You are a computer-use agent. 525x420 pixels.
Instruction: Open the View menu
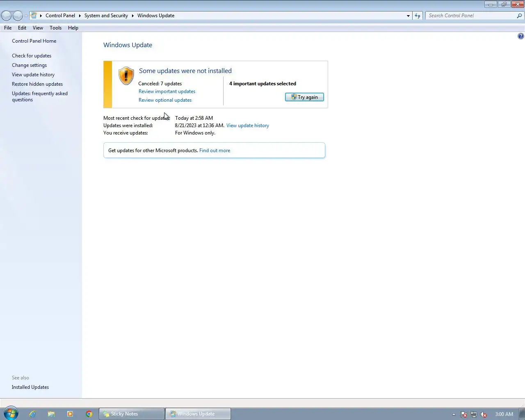pos(38,28)
